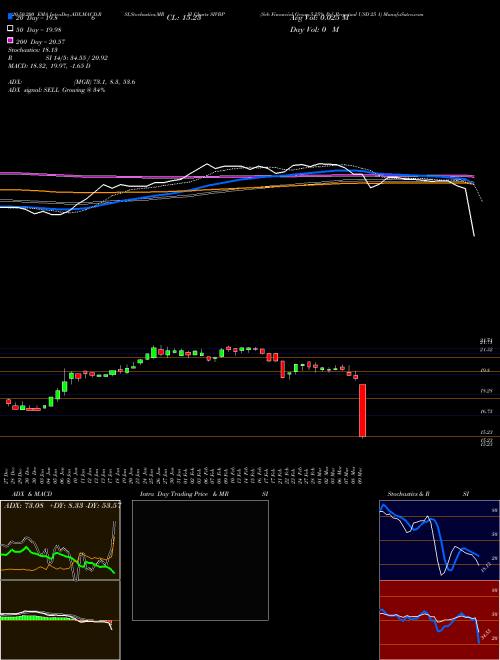
Task: Select the 'Stochastics: 18.18' reading
Action: (31, 50)
